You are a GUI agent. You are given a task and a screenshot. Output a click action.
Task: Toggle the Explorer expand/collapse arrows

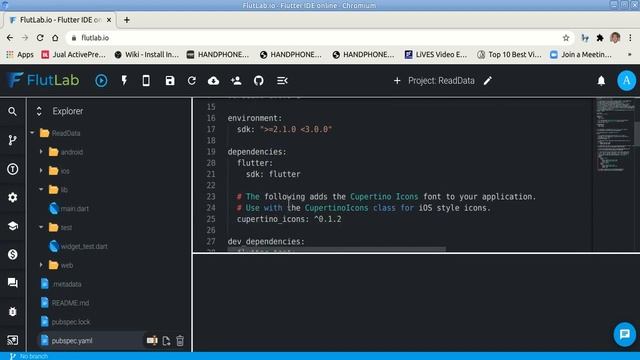click(39, 111)
